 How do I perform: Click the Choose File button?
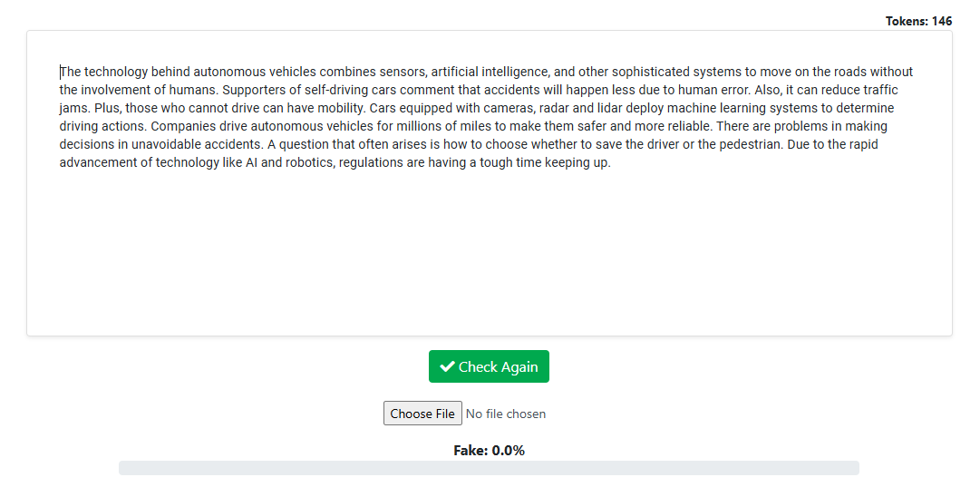click(422, 414)
